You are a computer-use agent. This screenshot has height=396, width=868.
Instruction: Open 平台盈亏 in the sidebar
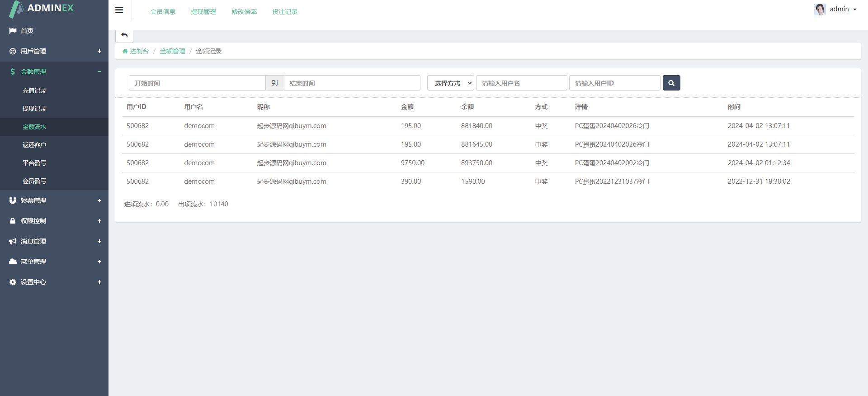point(34,163)
